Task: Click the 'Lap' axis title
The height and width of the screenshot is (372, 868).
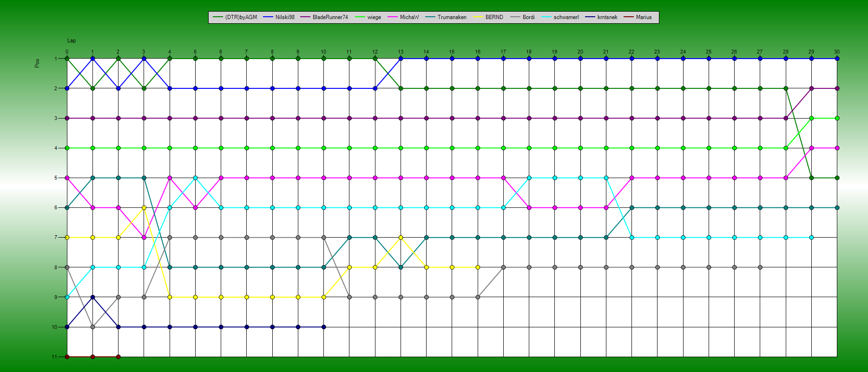Action: [72, 41]
